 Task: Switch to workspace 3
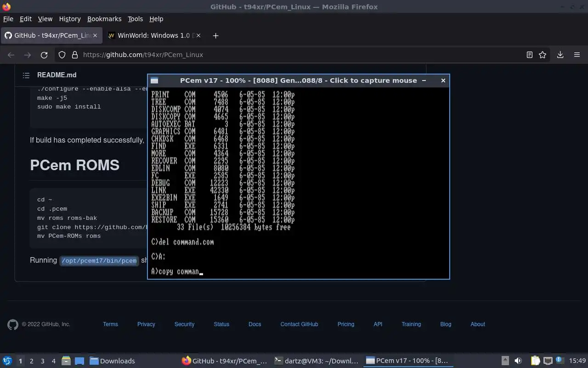[43, 361]
